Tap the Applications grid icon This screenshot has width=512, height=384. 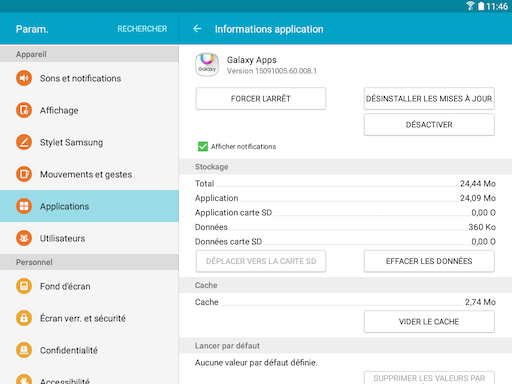[24, 206]
